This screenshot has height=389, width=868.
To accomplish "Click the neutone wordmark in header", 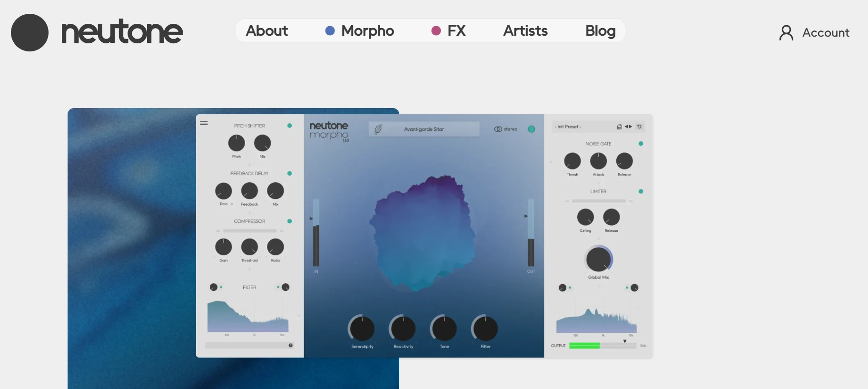I will [x=122, y=31].
